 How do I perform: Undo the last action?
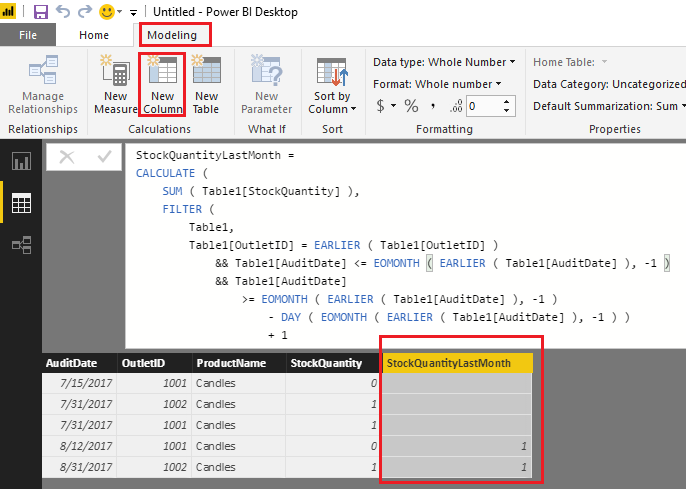63,12
